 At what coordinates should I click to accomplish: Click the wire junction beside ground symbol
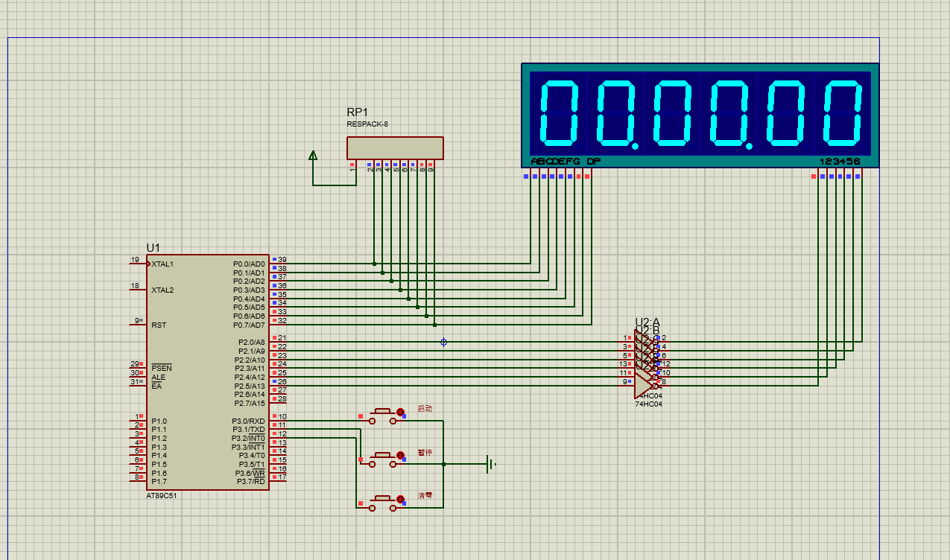click(443, 464)
